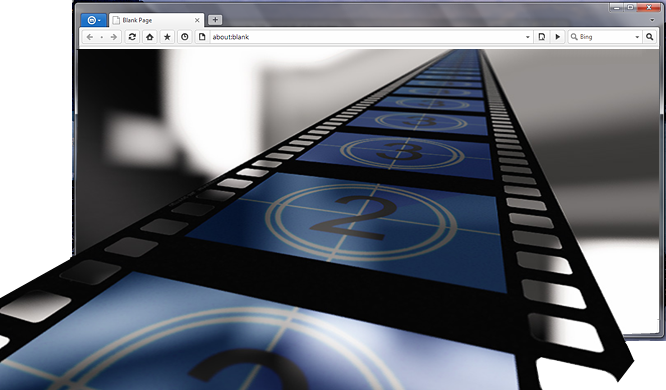Screen dimensions: 666x390
Task: Click the play arrow go button
Action: pos(557,37)
